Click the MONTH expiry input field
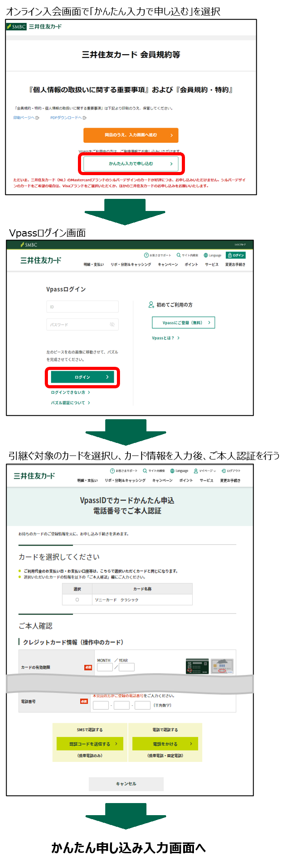 click(105, 667)
